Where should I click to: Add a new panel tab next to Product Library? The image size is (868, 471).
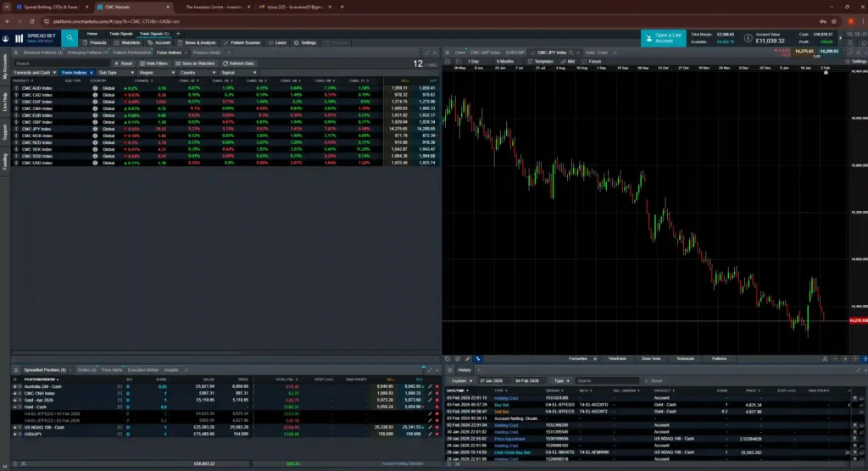[229, 53]
